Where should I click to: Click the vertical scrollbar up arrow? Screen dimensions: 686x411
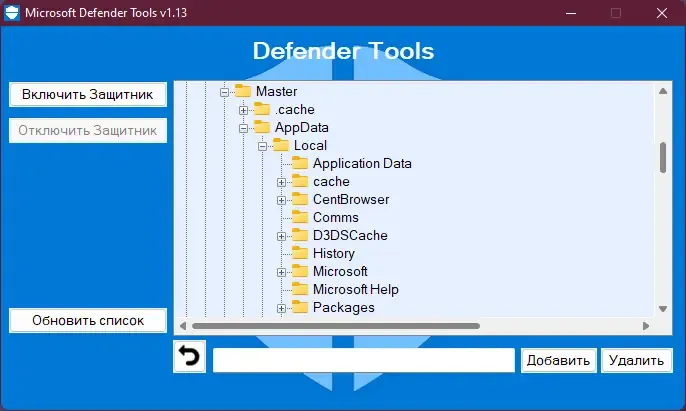tap(663, 91)
